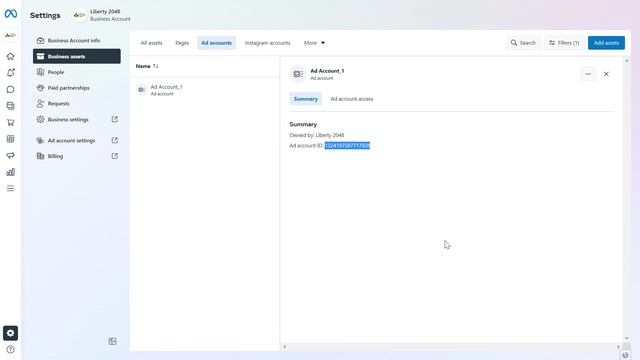This screenshot has height=360, width=640.
Task: Open Business Account info
Action: point(77,40)
